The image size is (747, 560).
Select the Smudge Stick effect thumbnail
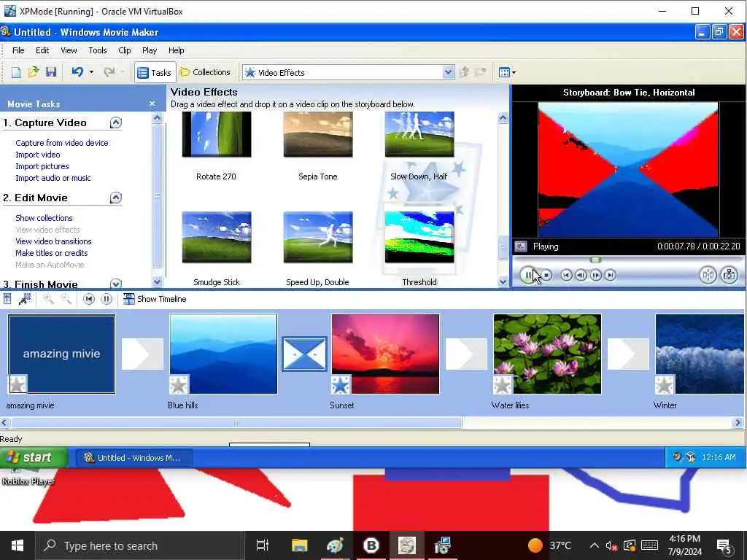[217, 237]
